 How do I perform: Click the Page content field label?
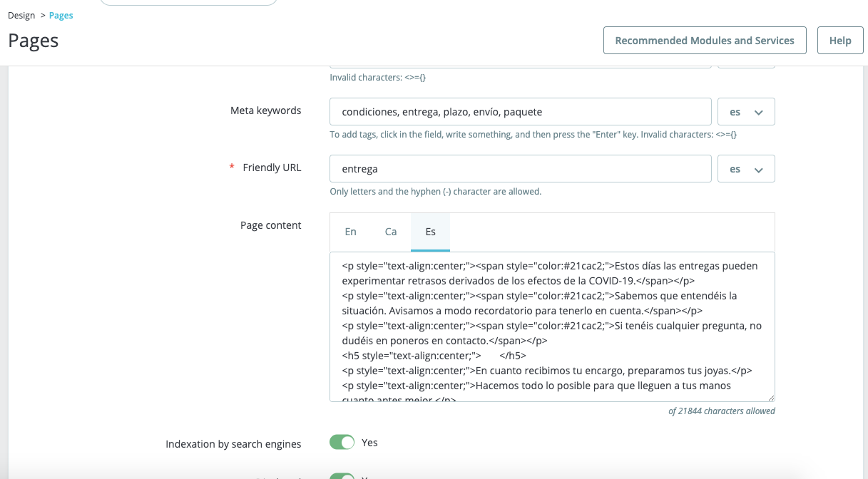tap(271, 225)
